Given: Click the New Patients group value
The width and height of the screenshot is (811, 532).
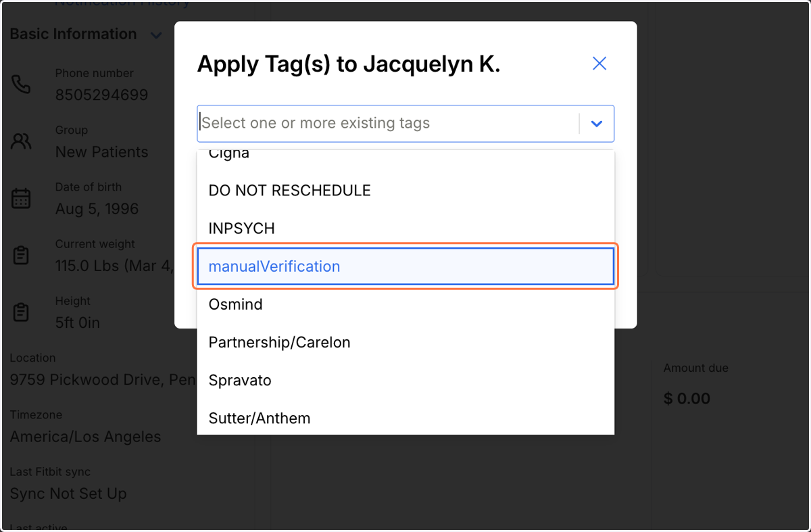Looking at the screenshot, I should (101, 152).
